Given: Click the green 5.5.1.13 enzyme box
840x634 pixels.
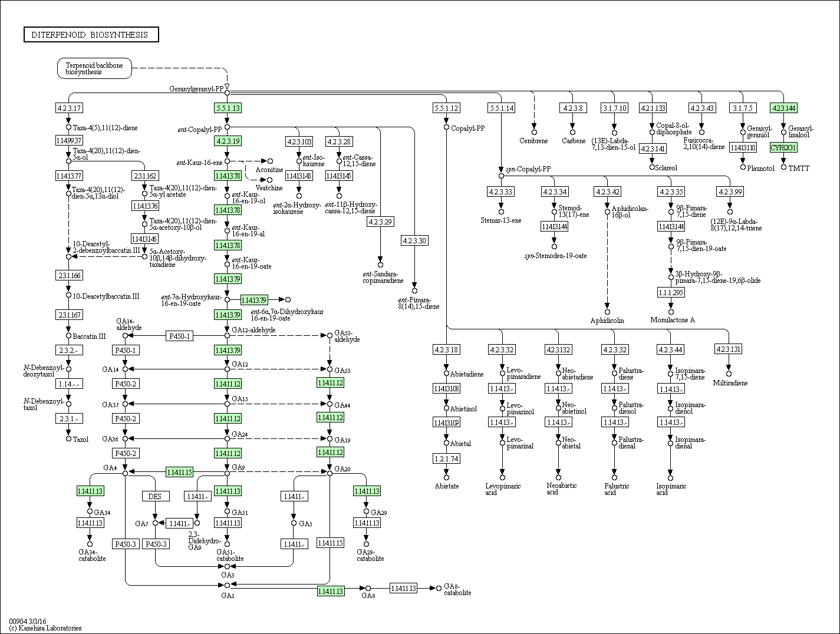Looking at the screenshot, I should [228, 108].
